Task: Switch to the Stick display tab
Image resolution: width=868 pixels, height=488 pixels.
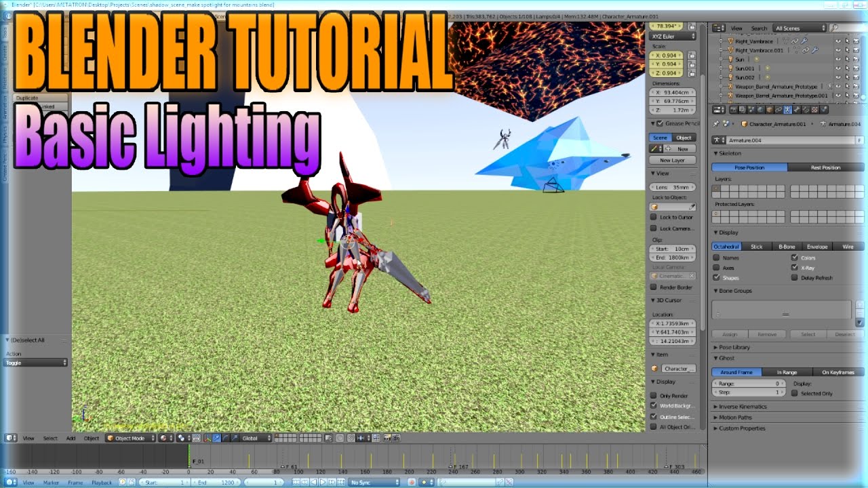Action: (757, 247)
